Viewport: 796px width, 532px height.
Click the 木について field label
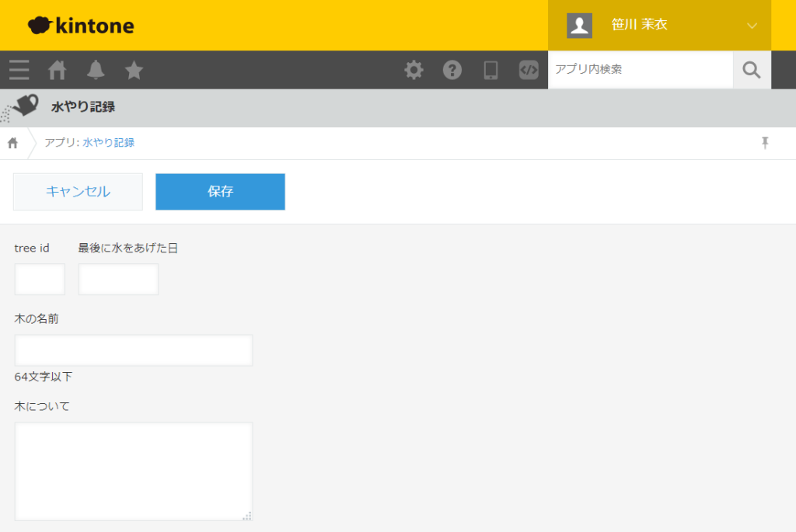pos(42,406)
